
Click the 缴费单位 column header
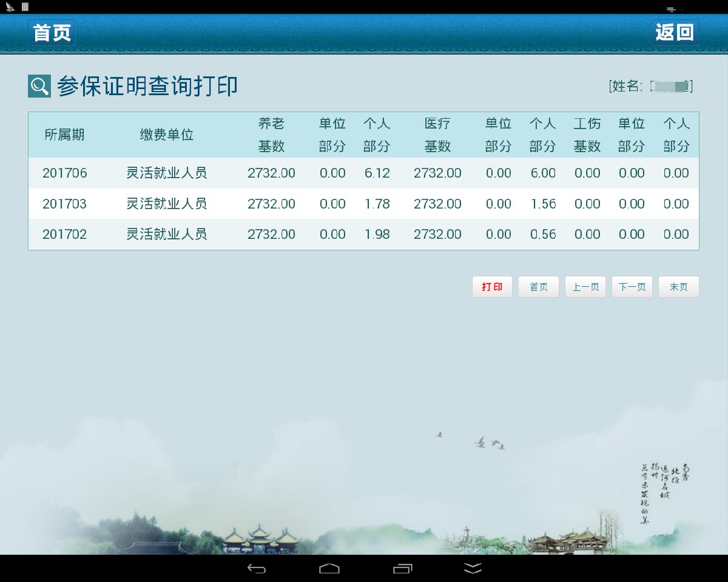coord(167,135)
